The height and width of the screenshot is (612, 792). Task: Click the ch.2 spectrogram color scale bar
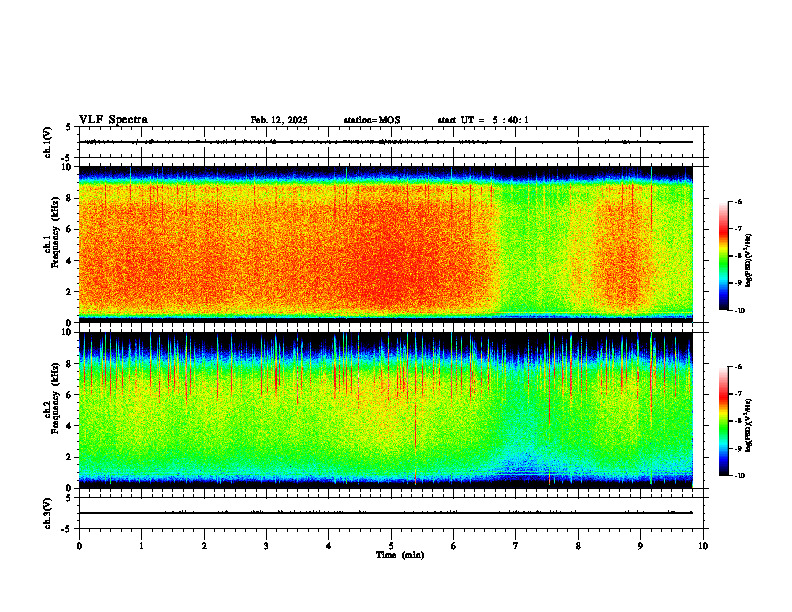[x=723, y=421]
